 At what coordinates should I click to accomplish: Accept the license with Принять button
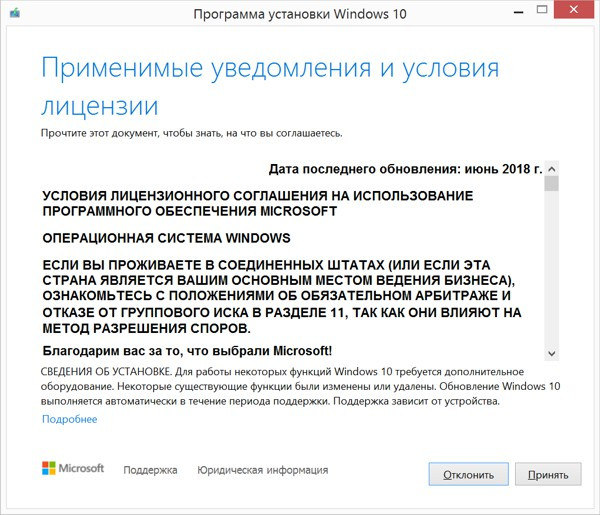(x=548, y=474)
